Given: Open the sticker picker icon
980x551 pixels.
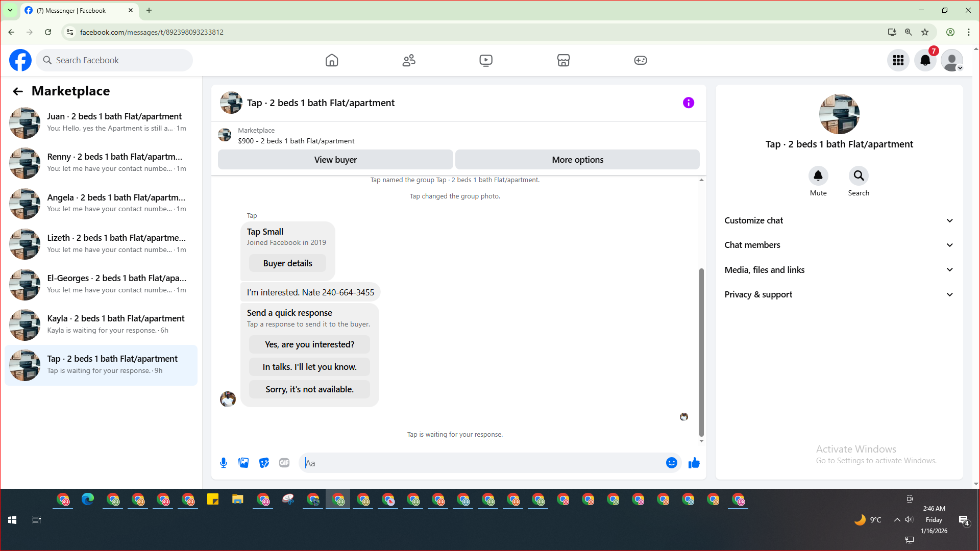Looking at the screenshot, I should (x=264, y=463).
